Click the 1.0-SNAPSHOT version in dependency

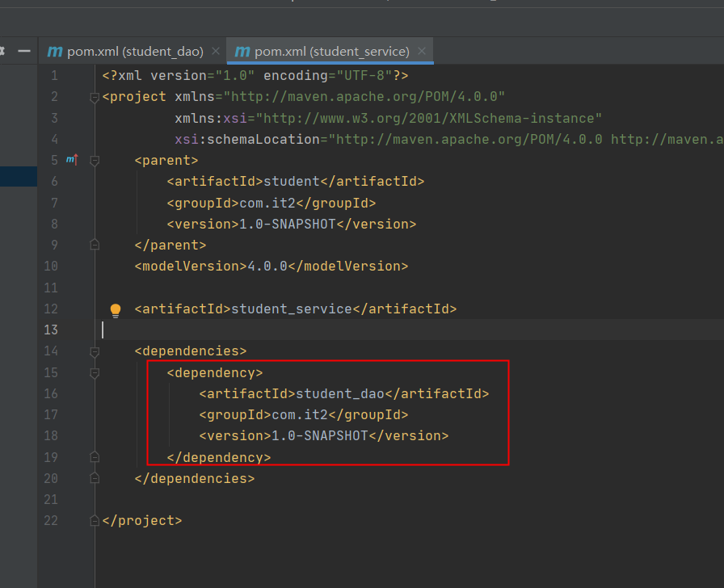click(319, 435)
